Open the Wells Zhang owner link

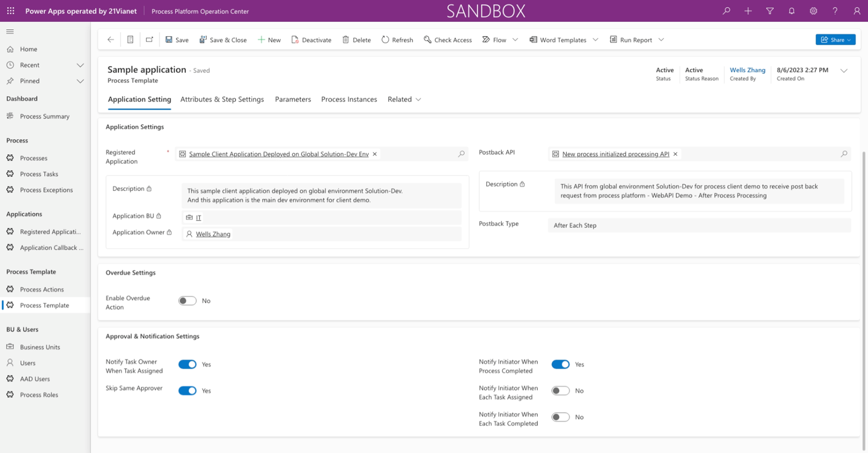[213, 234]
